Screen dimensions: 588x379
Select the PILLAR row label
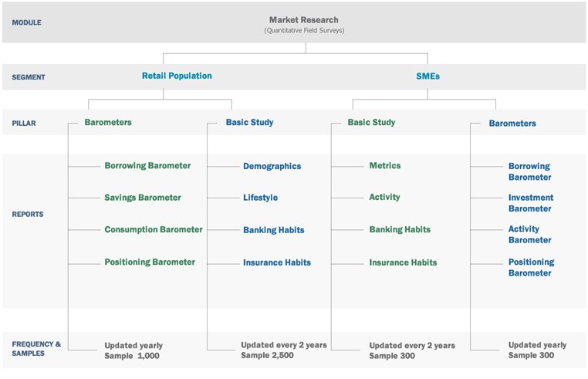pos(24,123)
